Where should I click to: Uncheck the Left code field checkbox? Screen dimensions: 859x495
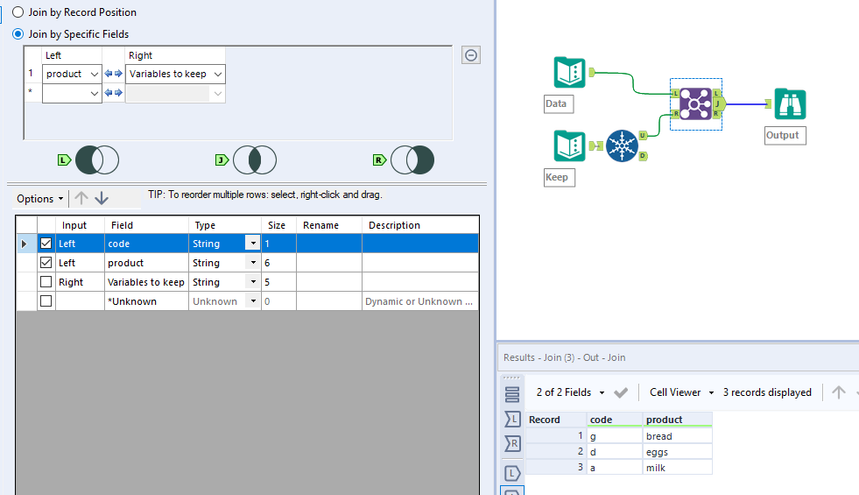click(x=46, y=243)
